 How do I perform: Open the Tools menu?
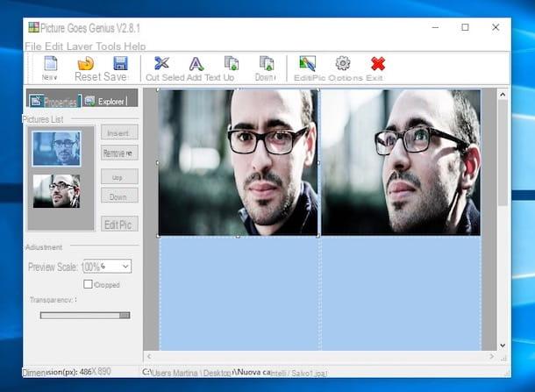click(x=109, y=46)
